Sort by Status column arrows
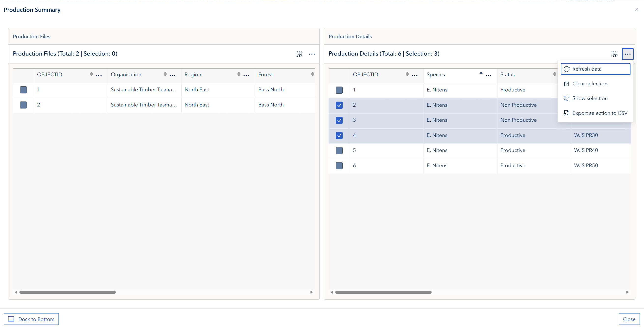 [555, 74]
